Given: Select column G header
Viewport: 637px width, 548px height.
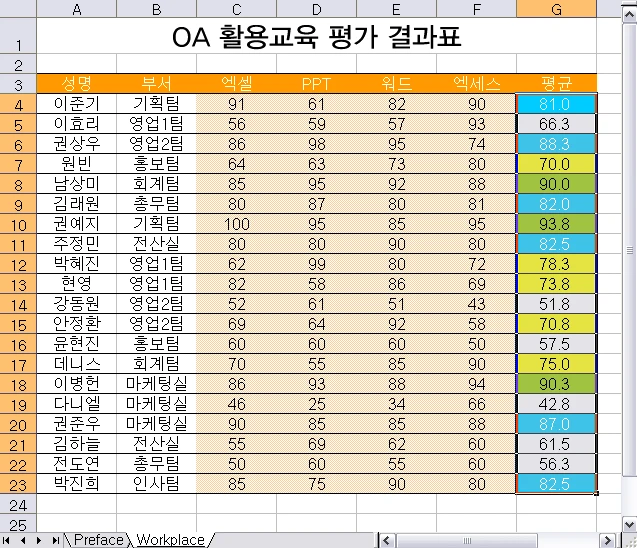Looking at the screenshot, I should pyautogui.click(x=557, y=9).
